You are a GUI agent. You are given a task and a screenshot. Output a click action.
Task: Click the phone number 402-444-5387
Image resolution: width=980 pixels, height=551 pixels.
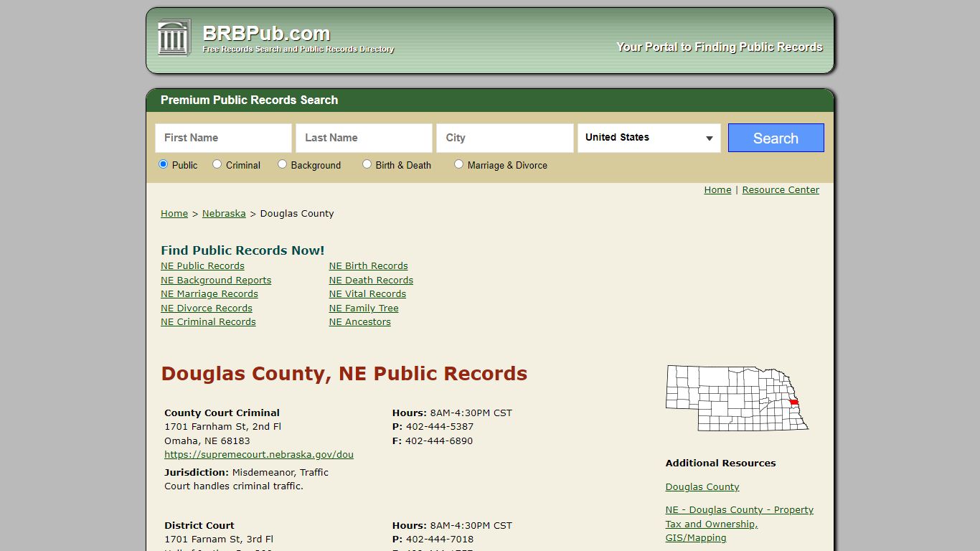pos(440,427)
